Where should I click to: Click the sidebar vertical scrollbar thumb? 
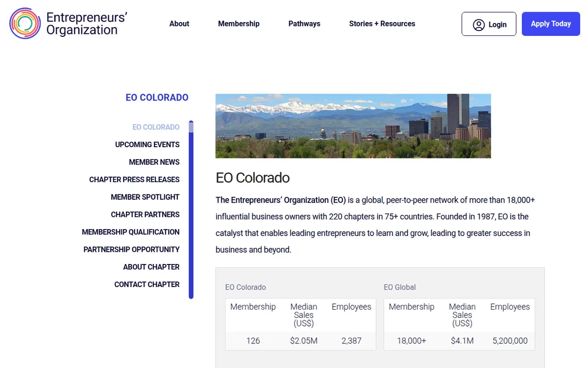coord(191,127)
